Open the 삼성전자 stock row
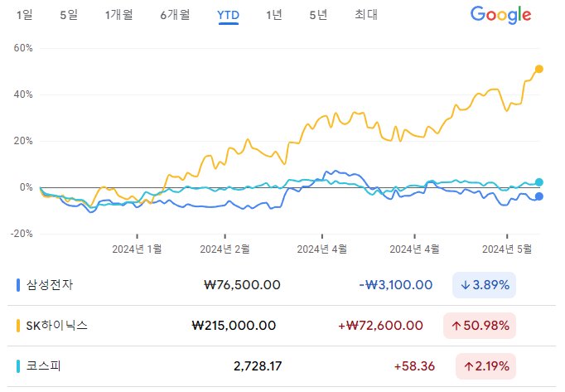The image size is (565, 392). click(x=282, y=285)
